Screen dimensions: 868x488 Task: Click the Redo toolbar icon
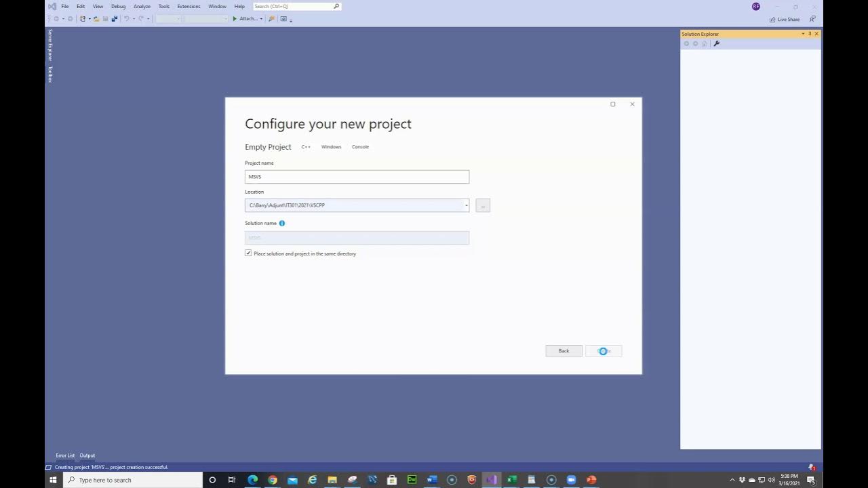point(141,19)
